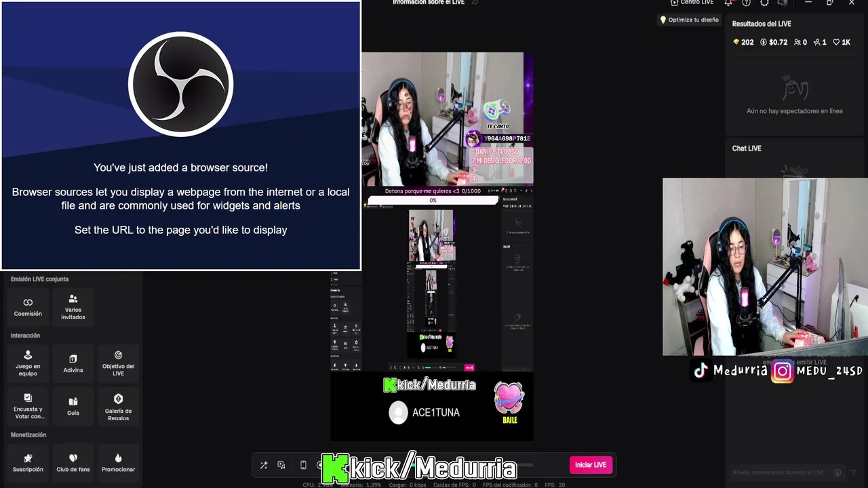Click the Emisión LIVE conjunta section label
This screenshot has height=488, width=868.
[39, 279]
